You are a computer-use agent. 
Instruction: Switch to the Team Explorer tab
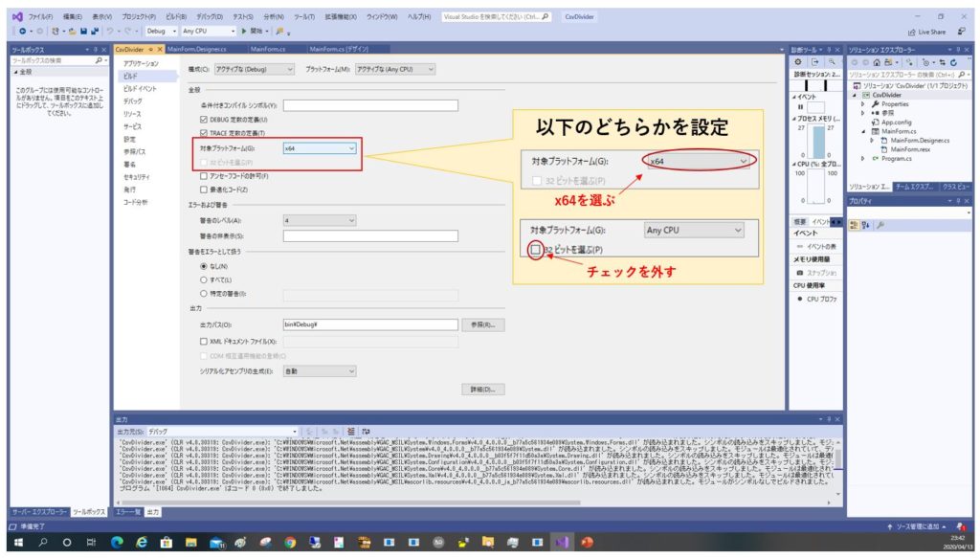(x=914, y=187)
